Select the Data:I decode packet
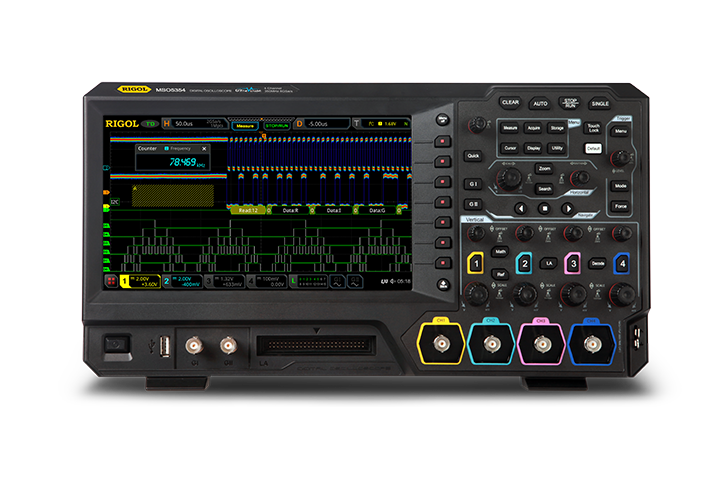Screen dimensions: 720x480 tap(333, 210)
